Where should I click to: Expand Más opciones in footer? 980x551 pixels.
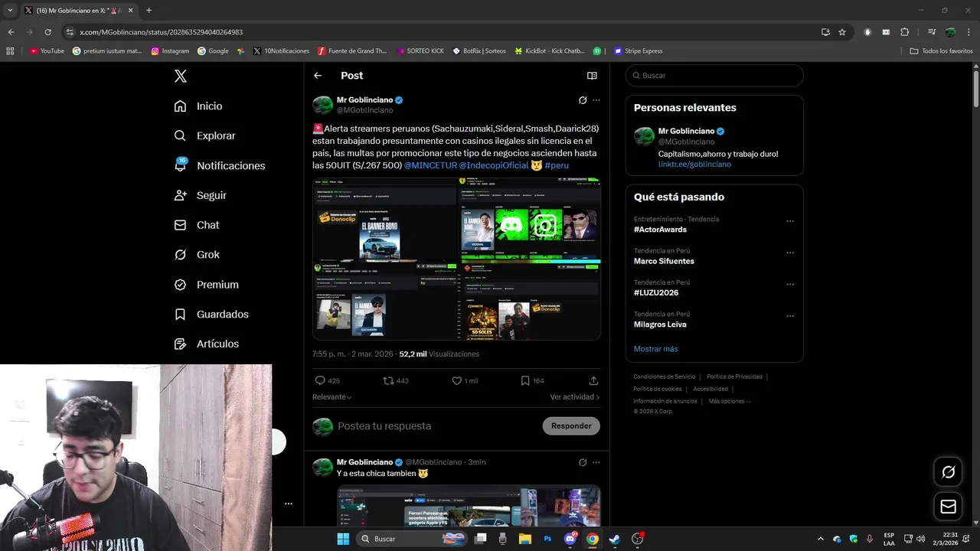tap(730, 401)
